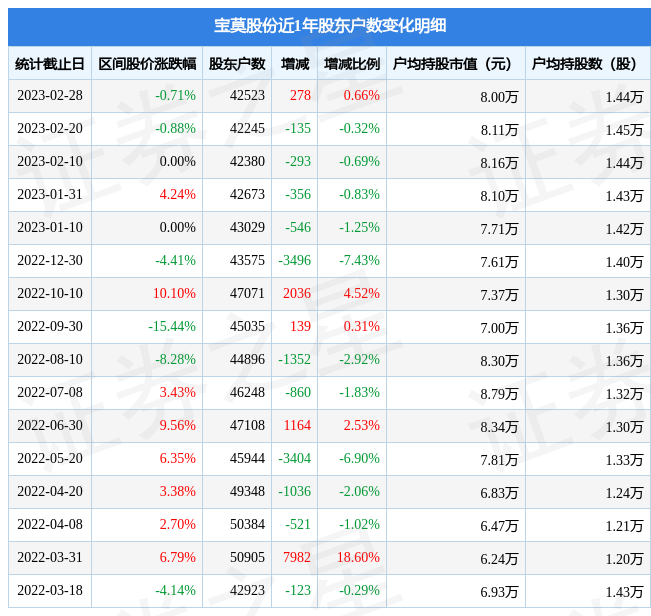651x616 pixels.
Task: Click price change value -0.71%
Action: point(175,95)
